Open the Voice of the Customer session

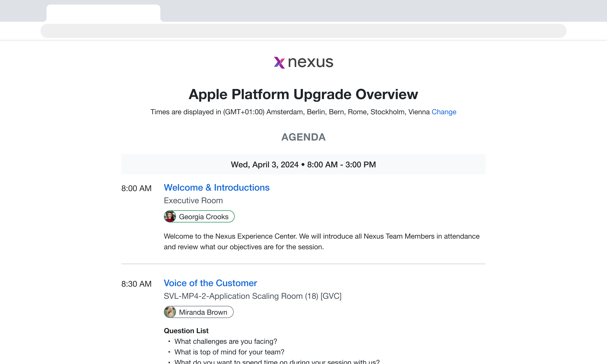(x=210, y=283)
